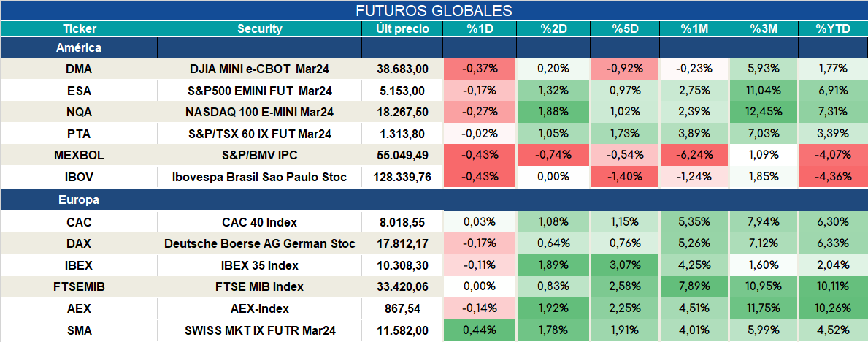
Task: Select FTSEMIB's 7,89% one-month cell
Action: (x=694, y=287)
